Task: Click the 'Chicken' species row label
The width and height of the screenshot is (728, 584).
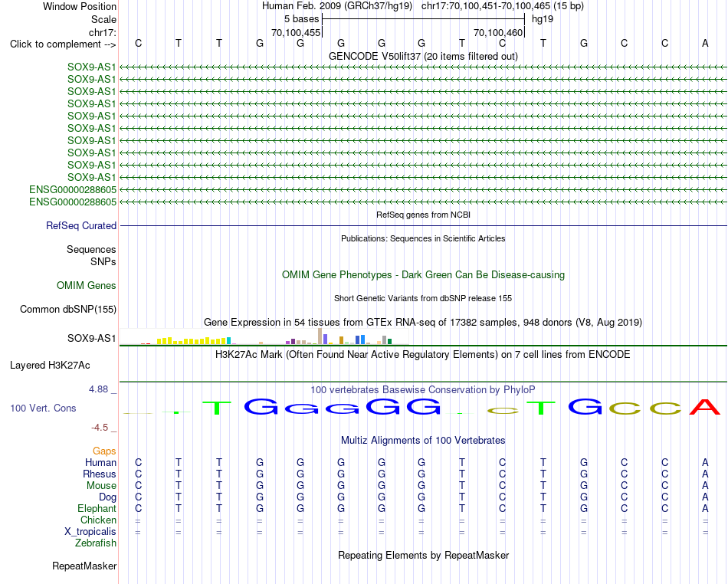Action: (x=98, y=520)
